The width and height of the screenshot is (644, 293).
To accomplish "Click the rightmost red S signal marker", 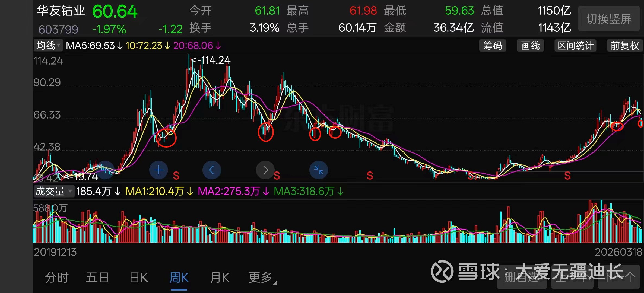I will 567,176.
